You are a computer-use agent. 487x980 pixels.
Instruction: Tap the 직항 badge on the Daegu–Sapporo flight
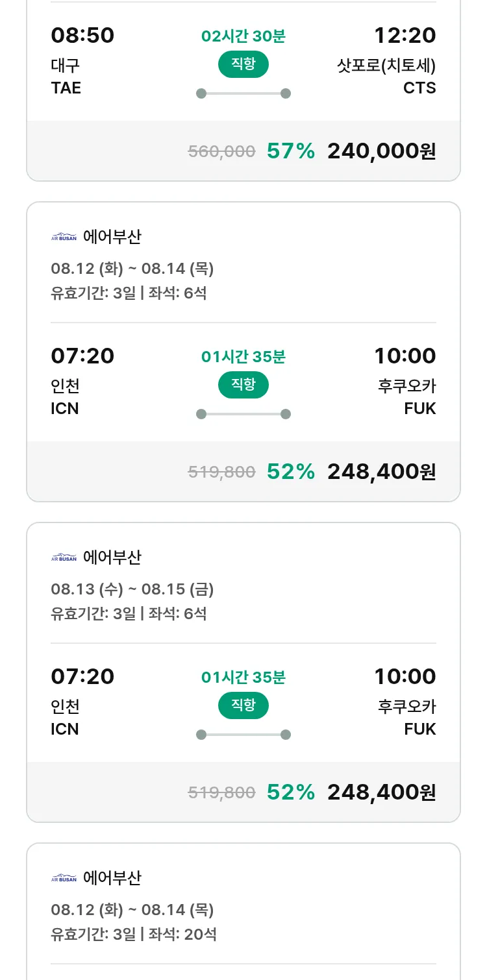pos(243,64)
